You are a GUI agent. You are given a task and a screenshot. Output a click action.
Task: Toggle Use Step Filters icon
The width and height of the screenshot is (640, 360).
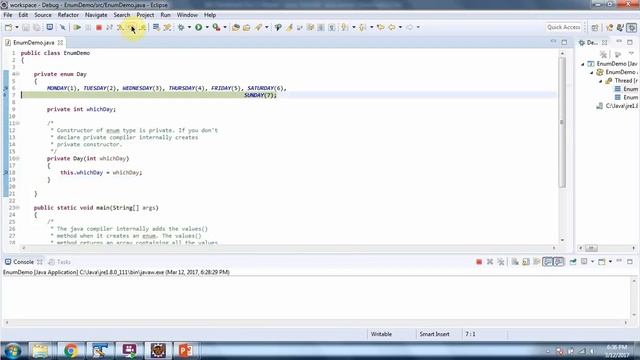tap(167, 27)
